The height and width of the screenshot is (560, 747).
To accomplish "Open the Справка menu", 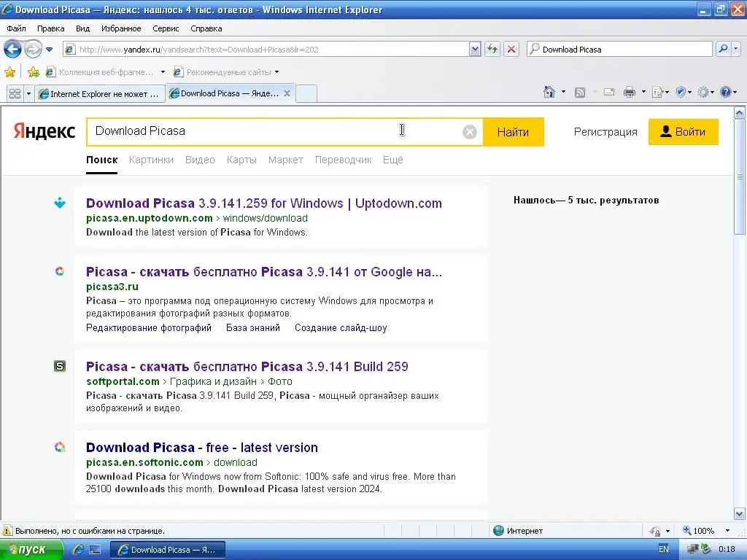I will click(206, 28).
